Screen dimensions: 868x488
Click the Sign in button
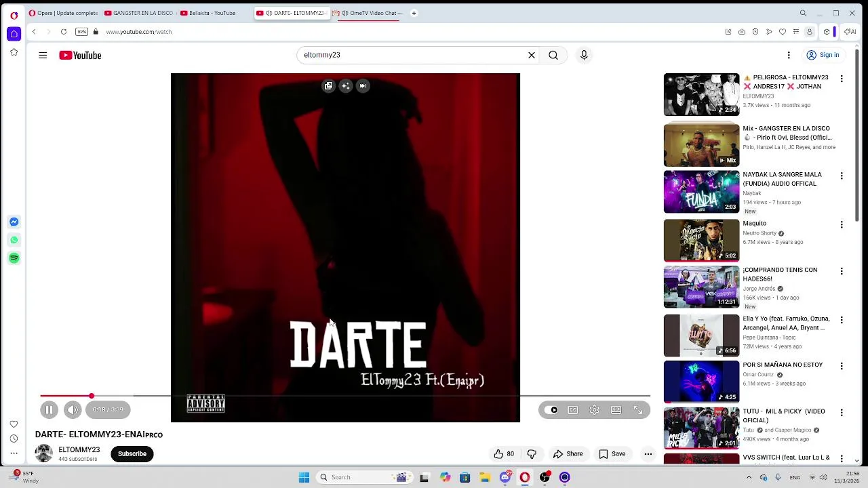click(x=823, y=55)
